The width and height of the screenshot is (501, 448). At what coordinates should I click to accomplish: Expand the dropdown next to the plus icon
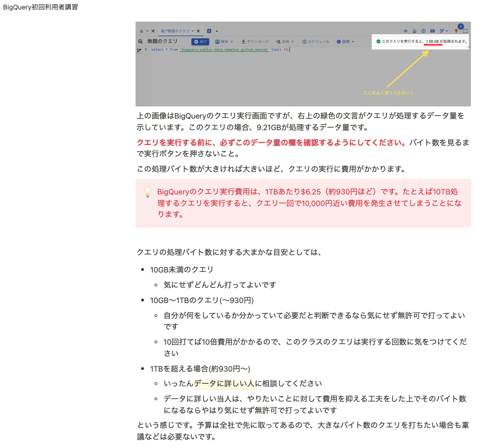pyautogui.click(x=217, y=31)
